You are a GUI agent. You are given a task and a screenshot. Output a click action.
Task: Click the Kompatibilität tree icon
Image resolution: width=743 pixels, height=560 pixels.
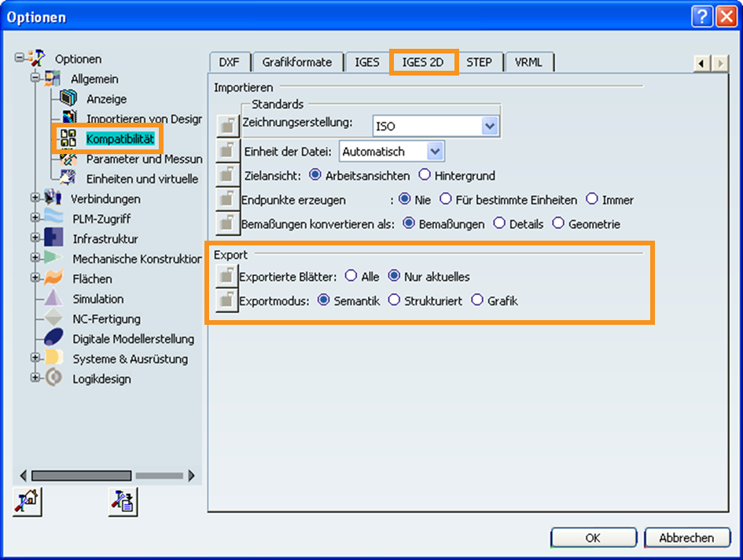(x=68, y=139)
